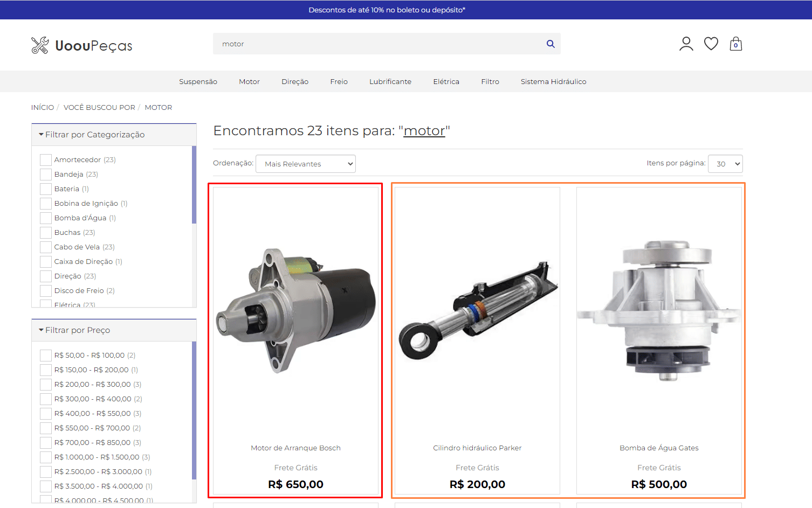The width and height of the screenshot is (812, 508).
Task: Enable the Bomba d'Água filter checkbox
Action: tap(46, 218)
